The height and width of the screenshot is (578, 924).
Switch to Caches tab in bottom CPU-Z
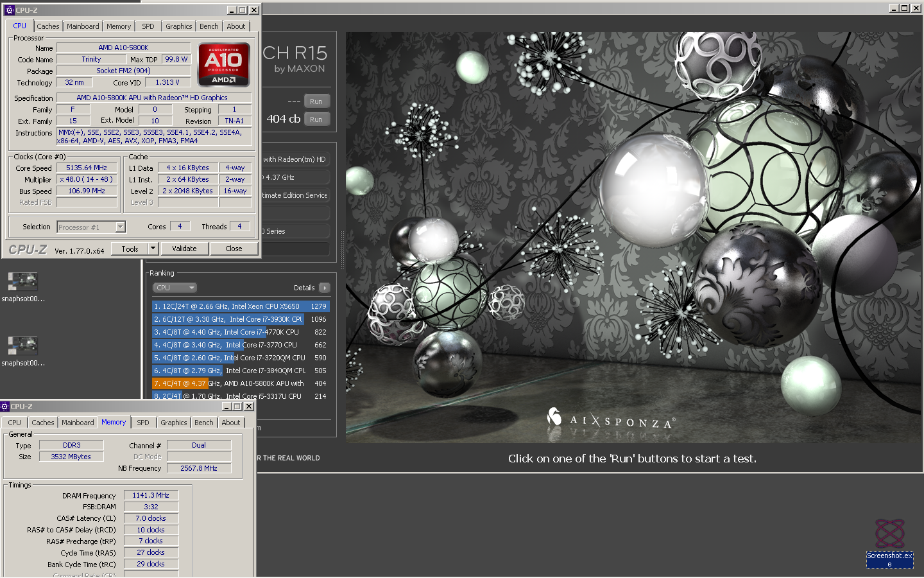pyautogui.click(x=43, y=423)
